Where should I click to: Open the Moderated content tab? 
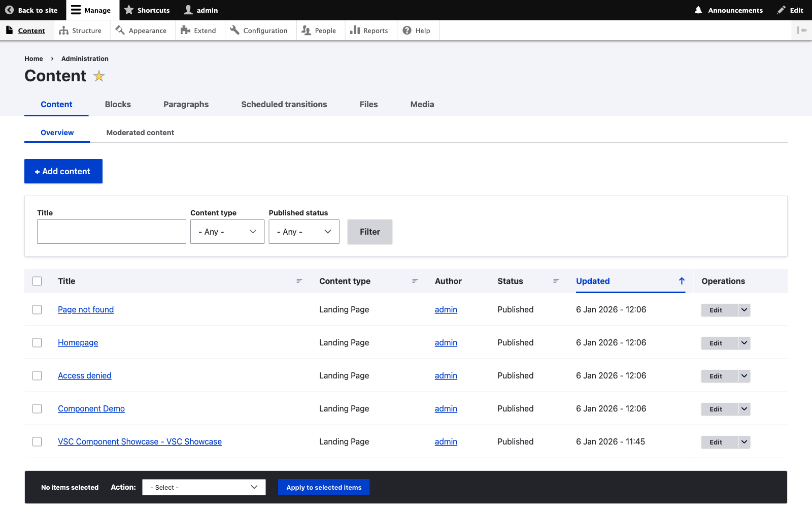coord(140,133)
